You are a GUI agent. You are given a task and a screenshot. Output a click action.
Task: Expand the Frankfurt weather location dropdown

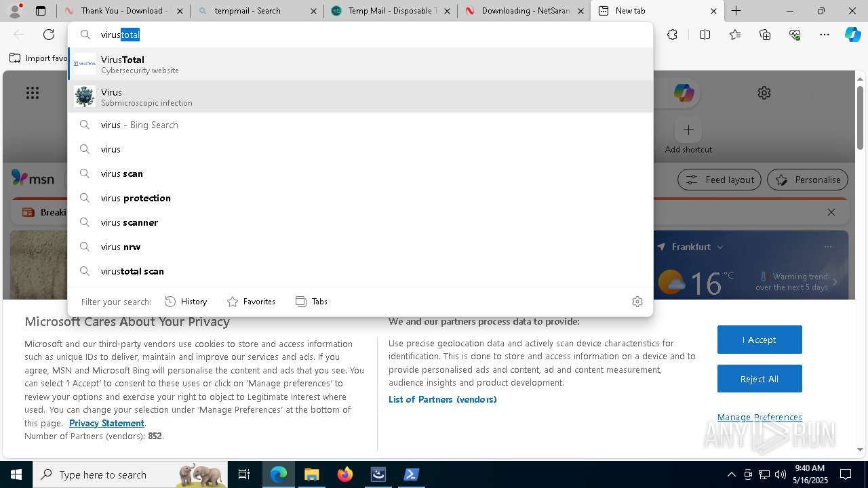[720, 247]
